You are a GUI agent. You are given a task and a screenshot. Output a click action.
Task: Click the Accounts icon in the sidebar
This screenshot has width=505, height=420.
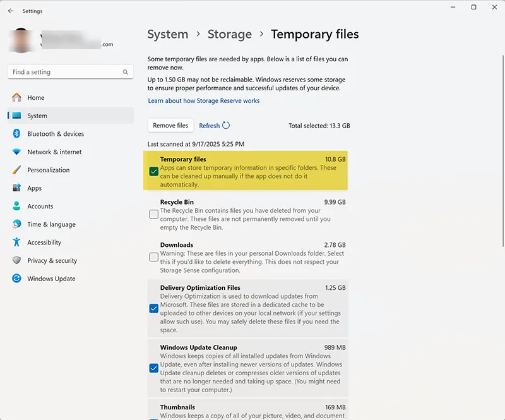[16, 206]
